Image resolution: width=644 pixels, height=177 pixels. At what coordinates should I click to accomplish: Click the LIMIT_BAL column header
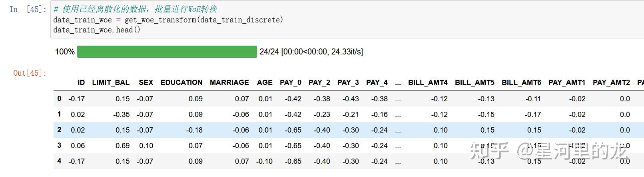pos(111,82)
